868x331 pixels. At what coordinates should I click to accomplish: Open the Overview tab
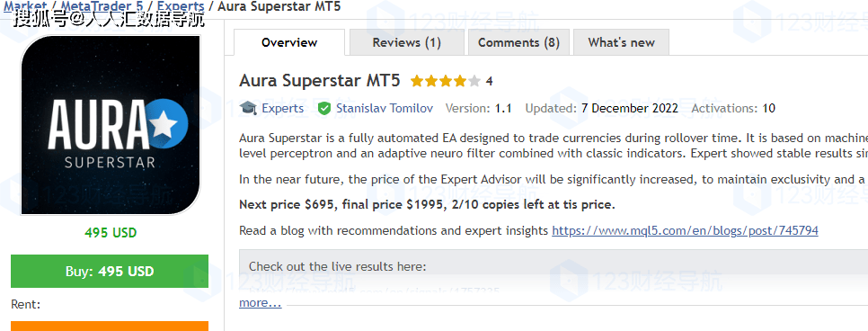click(x=289, y=42)
